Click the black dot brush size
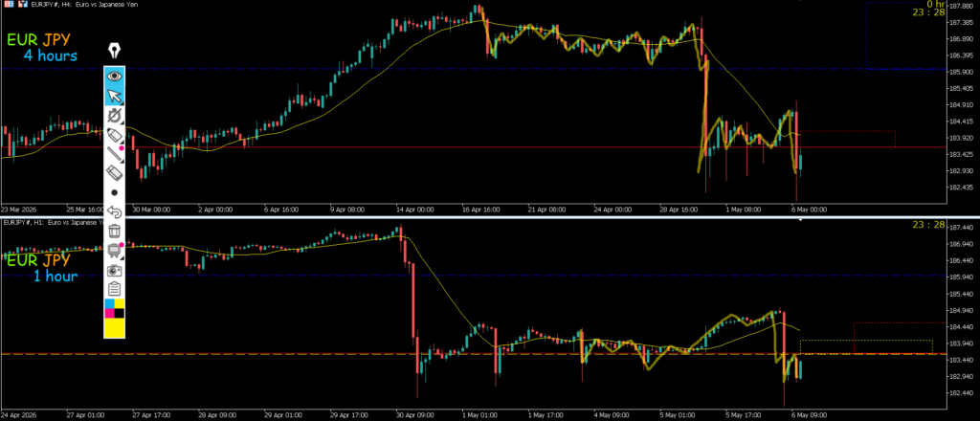The width and height of the screenshot is (980, 421). coord(115,193)
